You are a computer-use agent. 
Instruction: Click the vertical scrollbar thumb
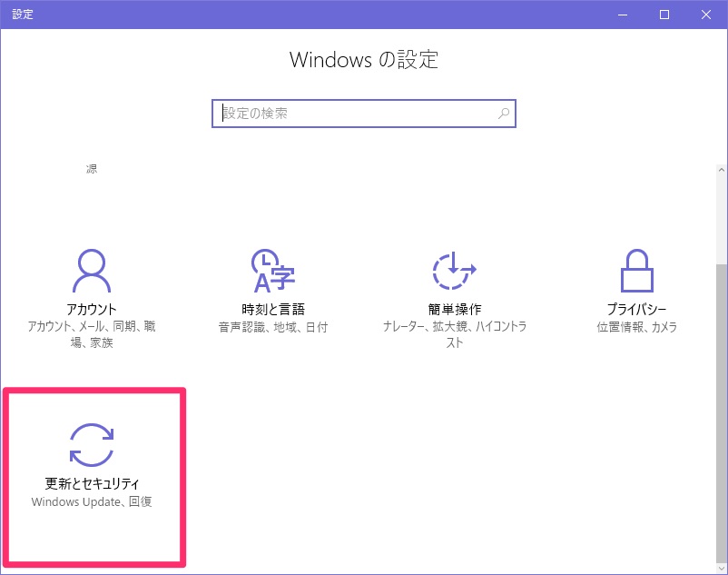[721, 413]
